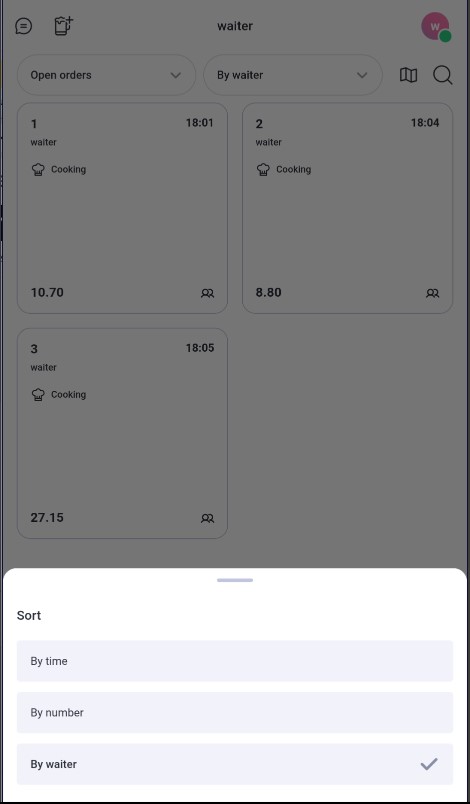Create a new order via clipboard-plus icon

coord(64,26)
